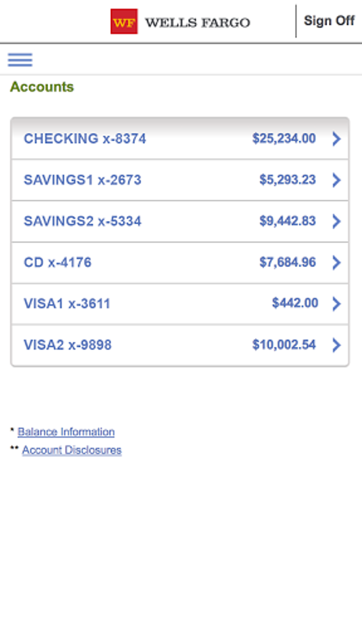Click the VISA2 x-9898 chevron arrow
The image size is (362, 644).
(x=336, y=345)
